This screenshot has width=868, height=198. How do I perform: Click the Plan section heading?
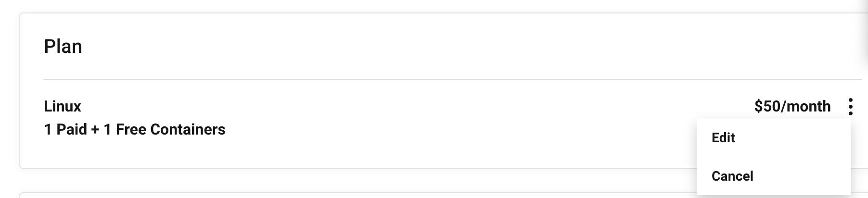point(63,47)
